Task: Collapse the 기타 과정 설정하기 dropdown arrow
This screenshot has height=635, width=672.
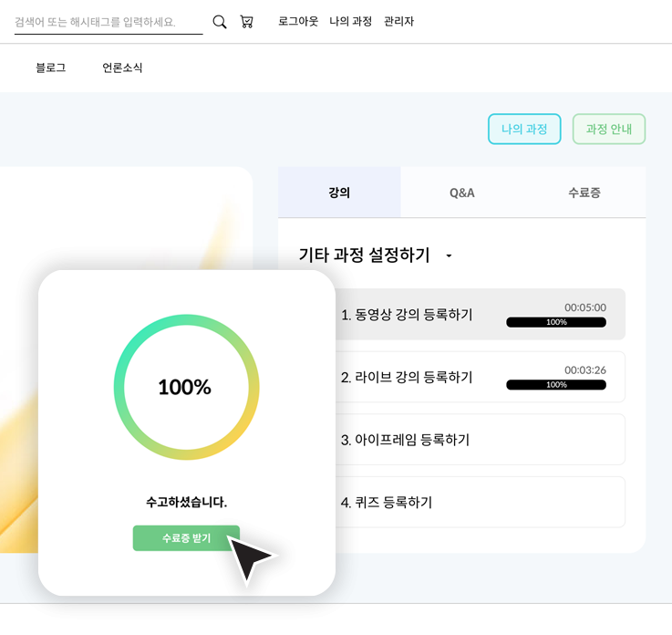Action: [449, 255]
